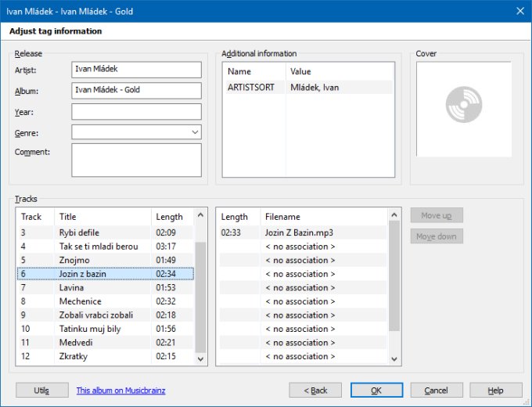Select track 11 Medvedi in list

[x=105, y=342]
